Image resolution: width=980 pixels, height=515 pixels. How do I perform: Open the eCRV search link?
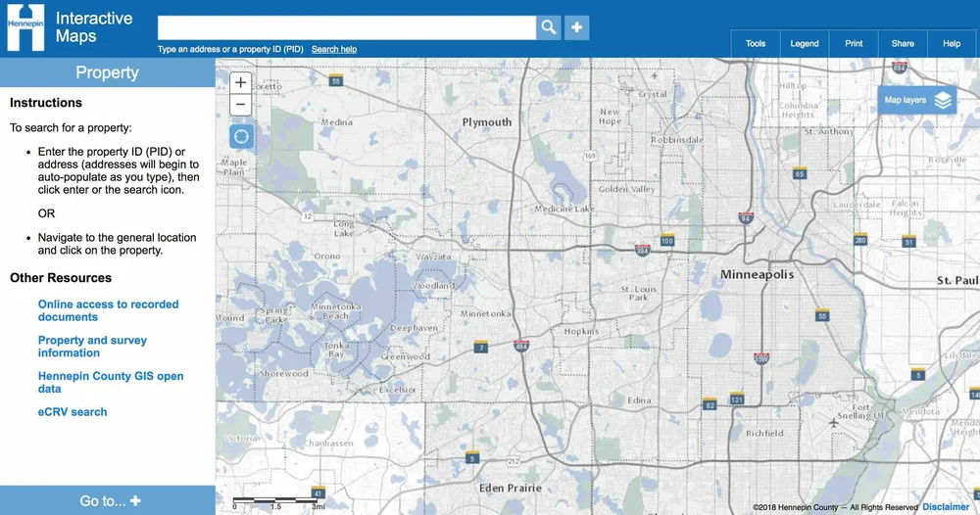click(x=73, y=412)
